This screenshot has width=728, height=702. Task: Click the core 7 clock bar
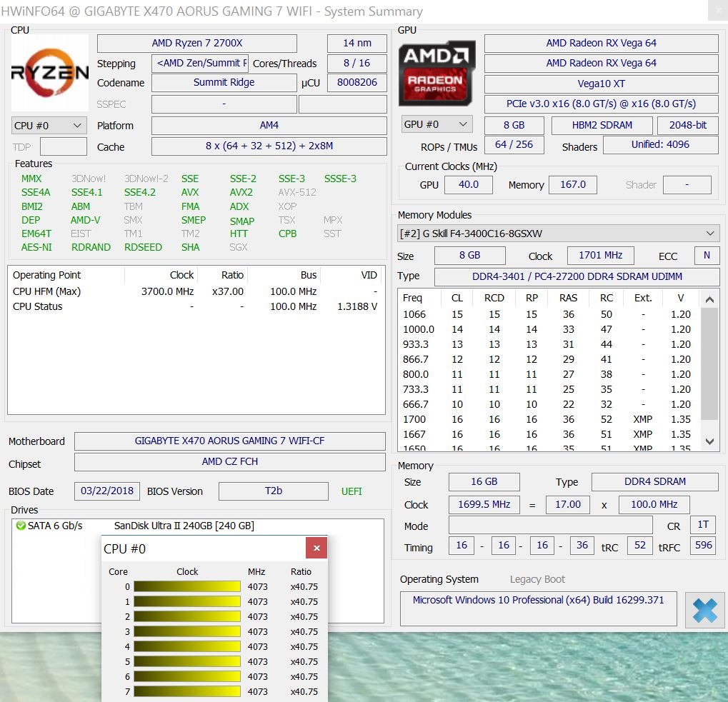click(x=187, y=691)
